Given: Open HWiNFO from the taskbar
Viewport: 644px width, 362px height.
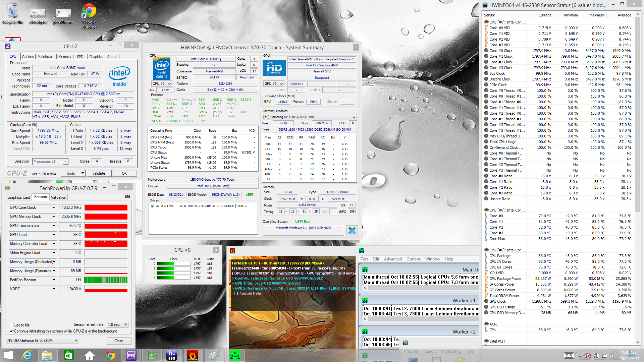Looking at the screenshot, I should (171, 355).
